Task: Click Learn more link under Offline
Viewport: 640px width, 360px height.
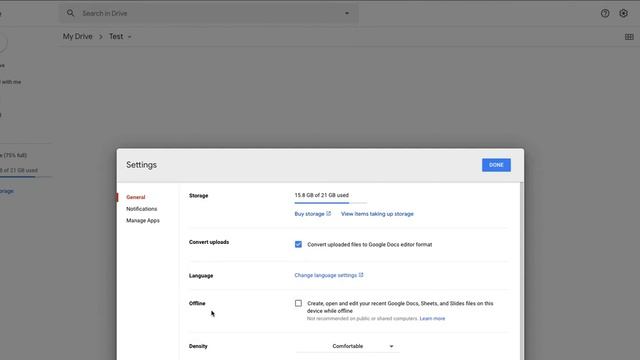Action: 432,318
